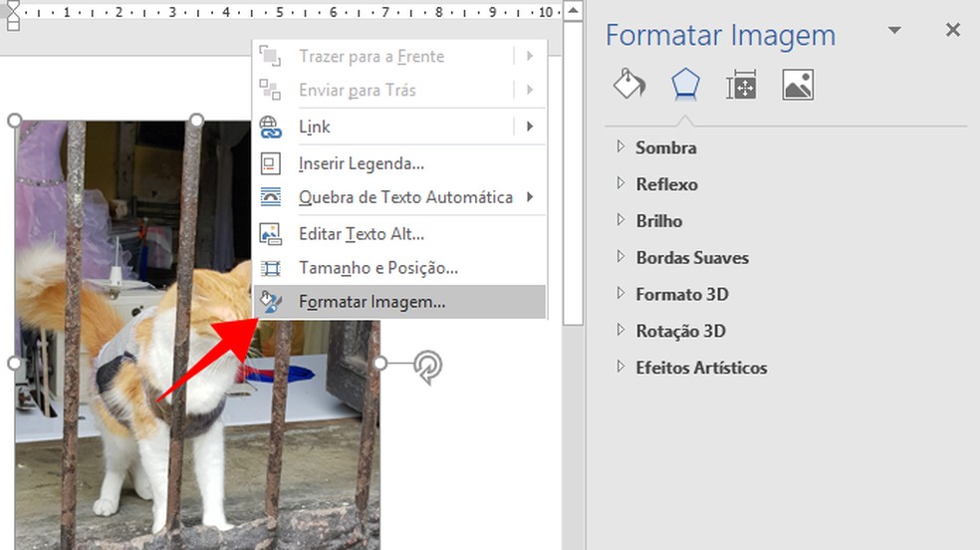Expand the Bordas Suaves options

coord(691,258)
